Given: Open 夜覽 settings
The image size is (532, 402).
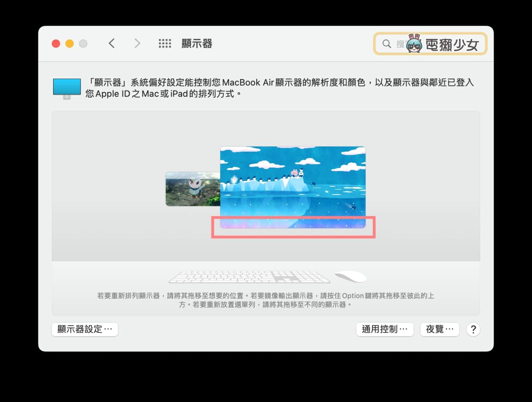Looking at the screenshot, I should point(440,329).
